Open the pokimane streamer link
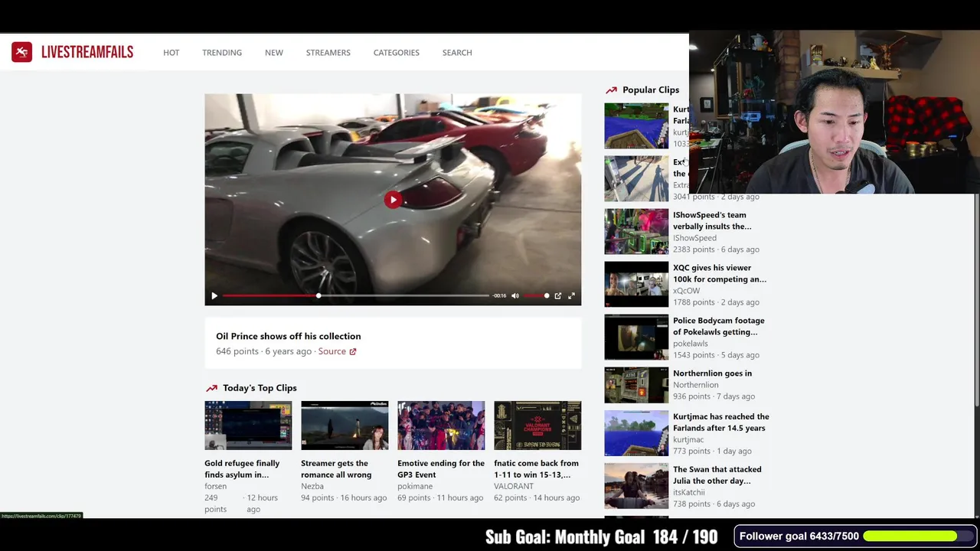Image resolution: width=980 pixels, height=551 pixels. [x=415, y=486]
